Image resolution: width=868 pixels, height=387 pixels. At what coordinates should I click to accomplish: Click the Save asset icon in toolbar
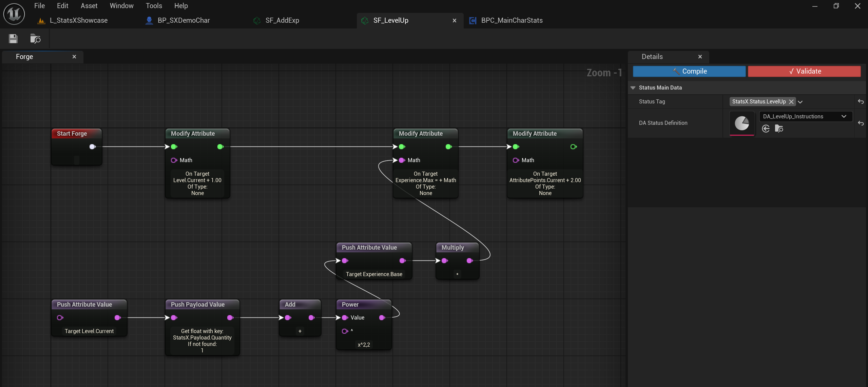coord(13,39)
